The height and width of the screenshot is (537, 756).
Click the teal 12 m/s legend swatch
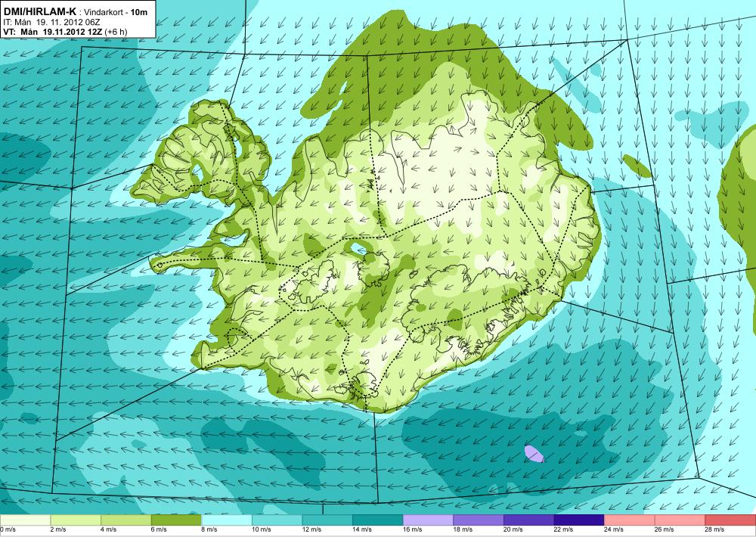pyautogui.click(x=327, y=520)
